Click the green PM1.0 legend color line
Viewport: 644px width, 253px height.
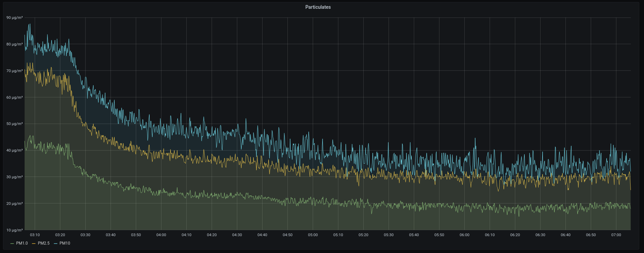pos(12,243)
